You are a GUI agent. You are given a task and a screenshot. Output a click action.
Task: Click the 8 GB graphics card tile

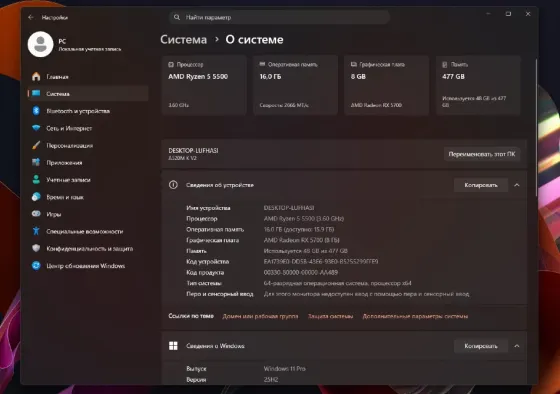[x=386, y=85]
